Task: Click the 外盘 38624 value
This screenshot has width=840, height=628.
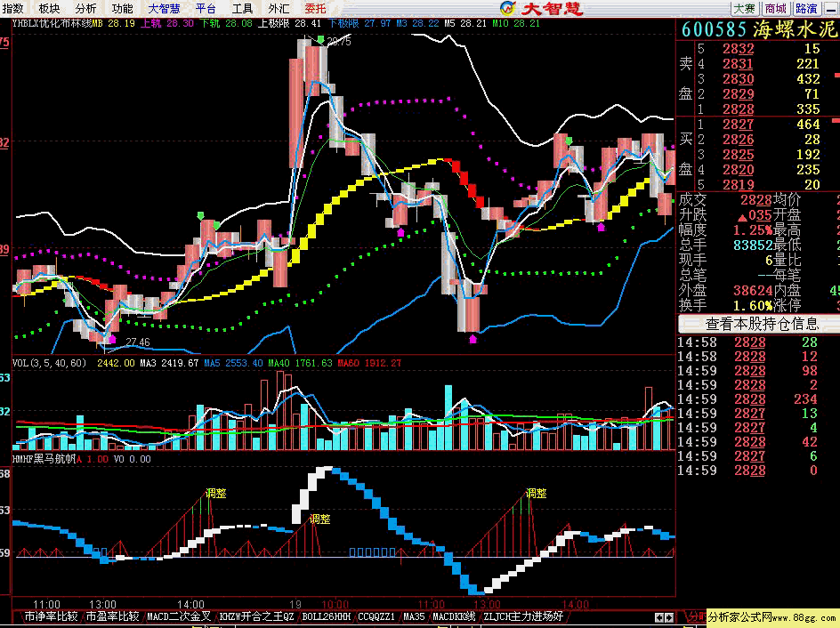Action: (752, 290)
